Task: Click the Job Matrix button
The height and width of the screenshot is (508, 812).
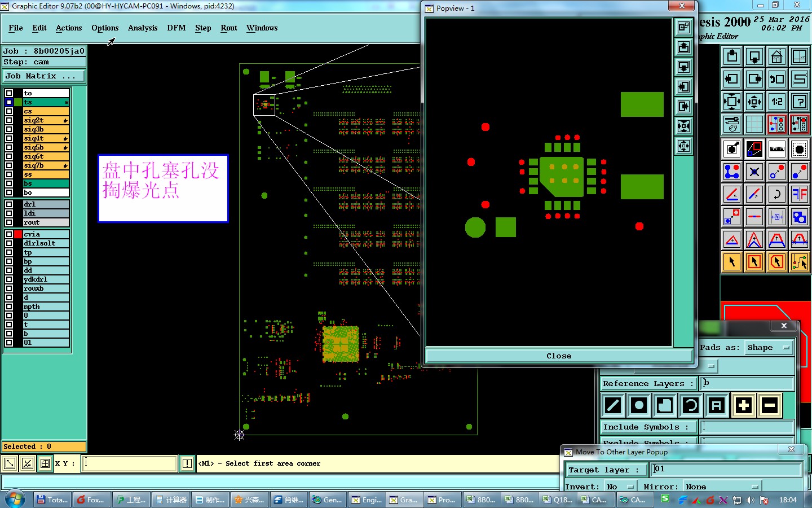Action: (x=44, y=76)
